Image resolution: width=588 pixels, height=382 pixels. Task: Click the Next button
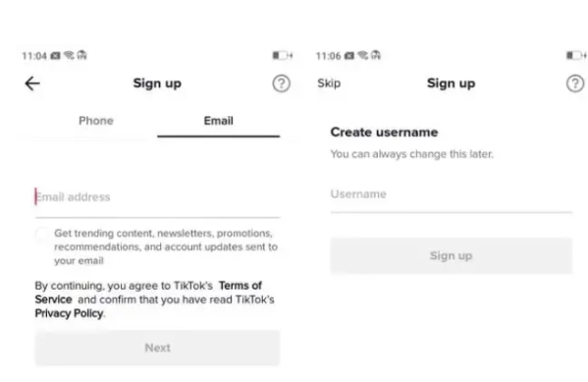click(x=157, y=348)
